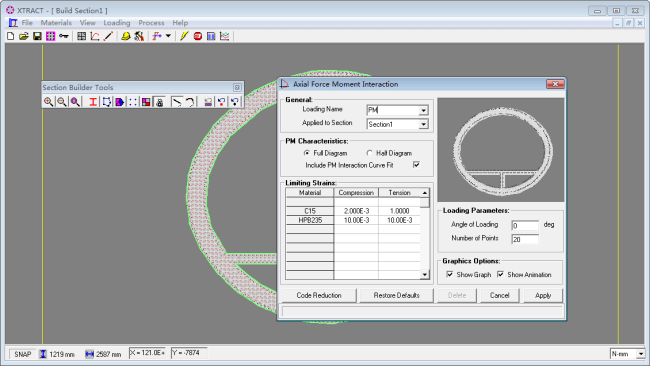650x366 pixels.
Task: Close the Section Builder Tools palette
Action: [237, 87]
